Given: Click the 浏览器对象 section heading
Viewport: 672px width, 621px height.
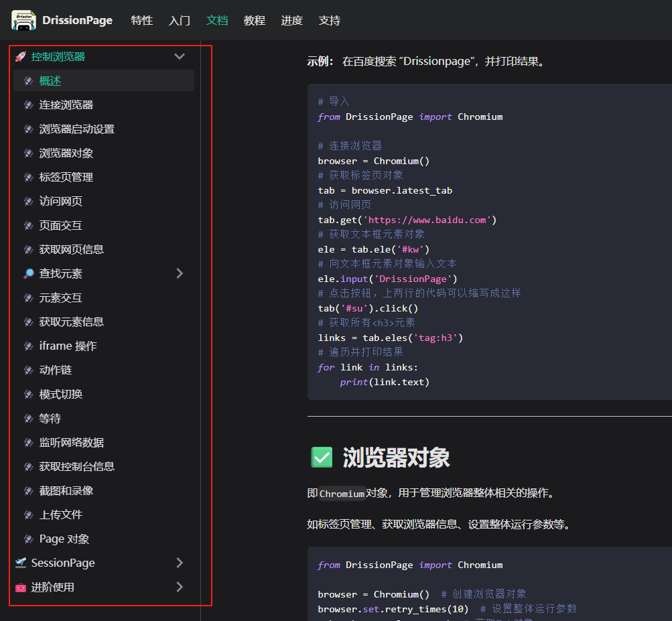Looking at the screenshot, I should 396,458.
